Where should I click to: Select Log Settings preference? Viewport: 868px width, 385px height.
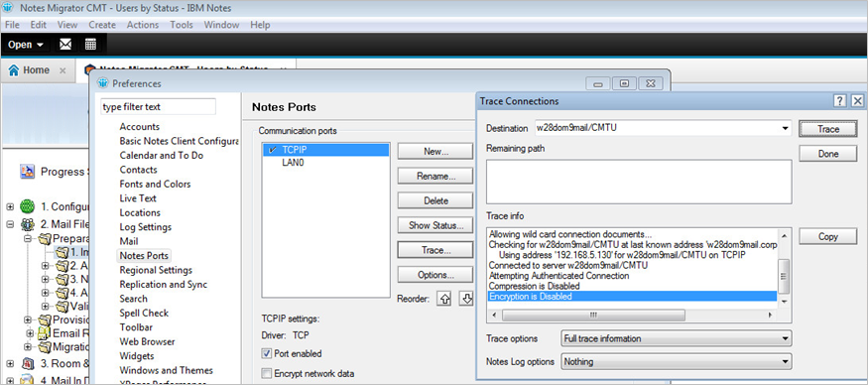pyautogui.click(x=146, y=227)
